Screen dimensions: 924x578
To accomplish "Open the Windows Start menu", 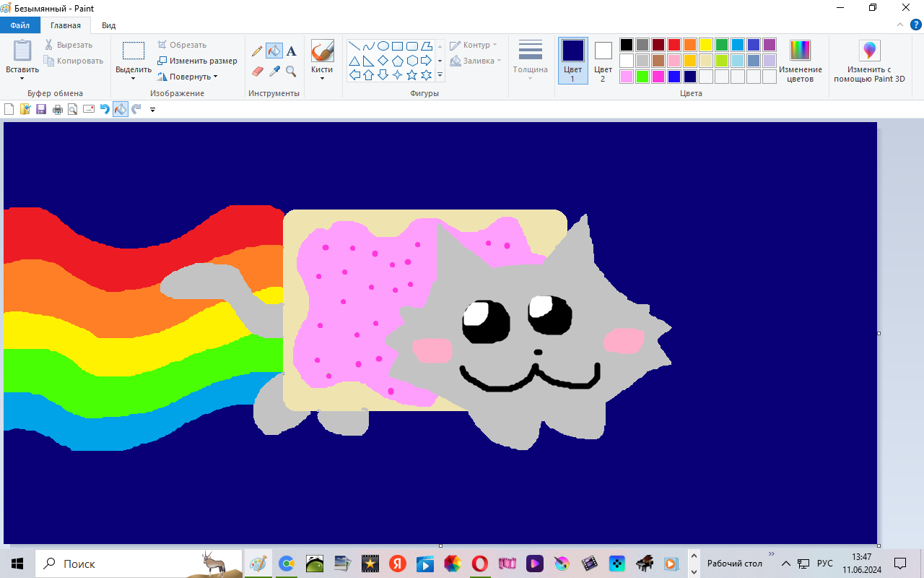I will pyautogui.click(x=17, y=564).
